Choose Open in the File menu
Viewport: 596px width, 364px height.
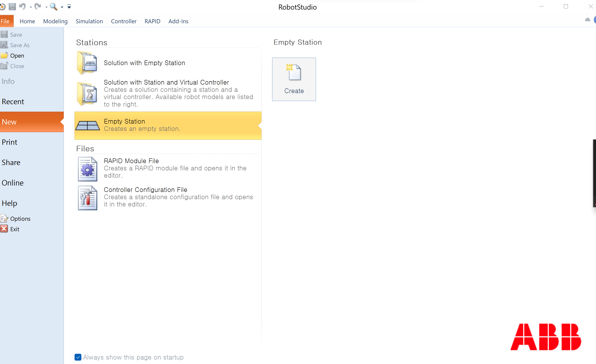tap(17, 56)
